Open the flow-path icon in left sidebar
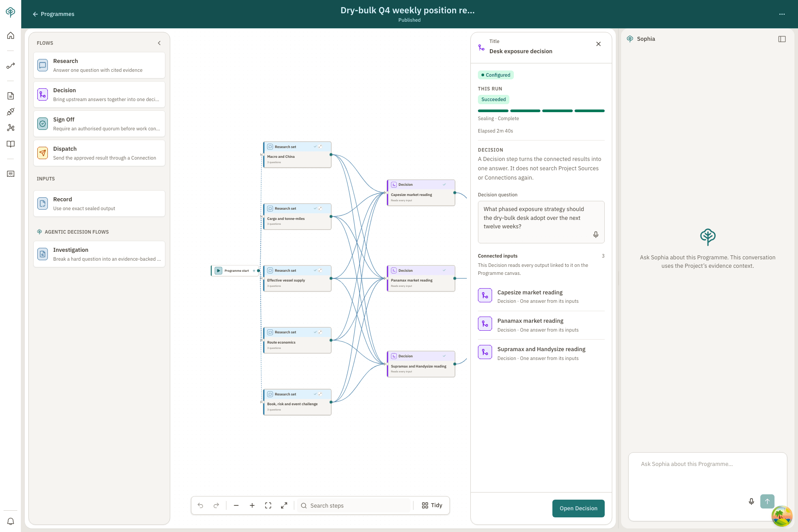The image size is (798, 532). coord(11,66)
